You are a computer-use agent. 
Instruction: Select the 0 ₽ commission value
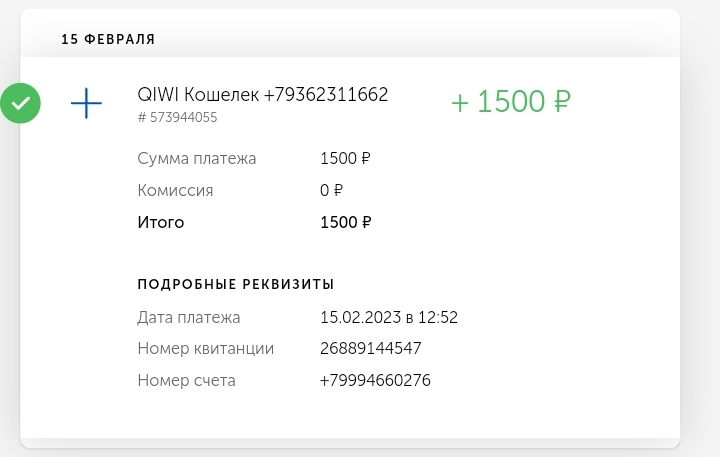coord(331,190)
